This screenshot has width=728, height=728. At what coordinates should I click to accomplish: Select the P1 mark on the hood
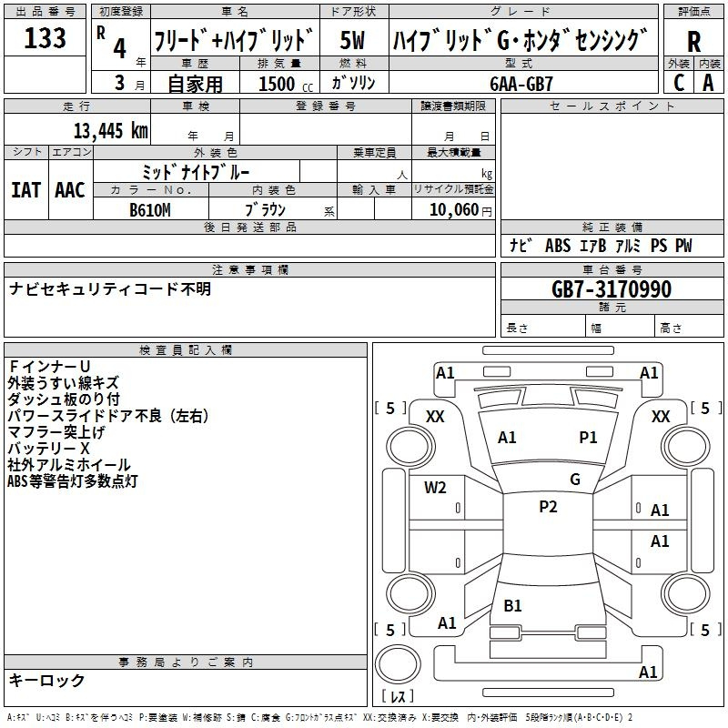(x=588, y=438)
